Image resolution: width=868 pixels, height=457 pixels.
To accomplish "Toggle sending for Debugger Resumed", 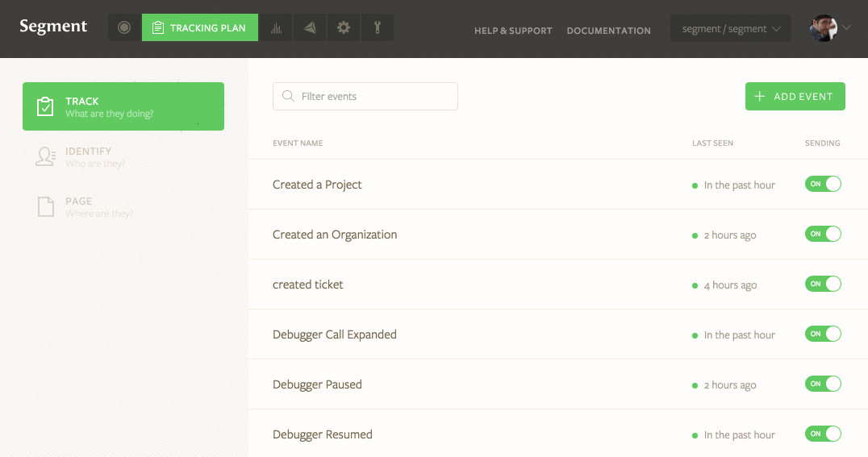I will click(x=823, y=434).
